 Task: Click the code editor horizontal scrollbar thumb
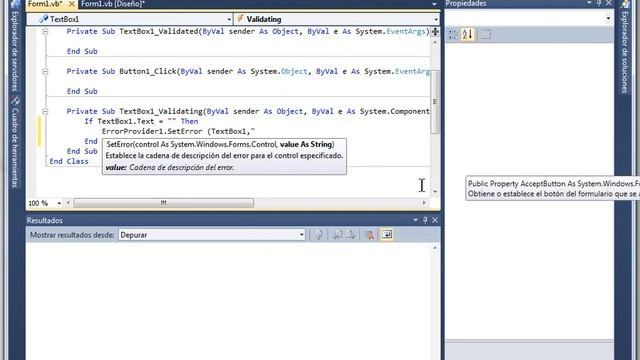pyautogui.click(x=163, y=203)
